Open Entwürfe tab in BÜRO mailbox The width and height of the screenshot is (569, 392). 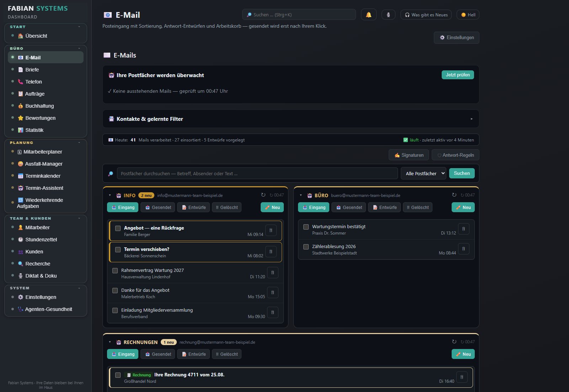click(384, 207)
